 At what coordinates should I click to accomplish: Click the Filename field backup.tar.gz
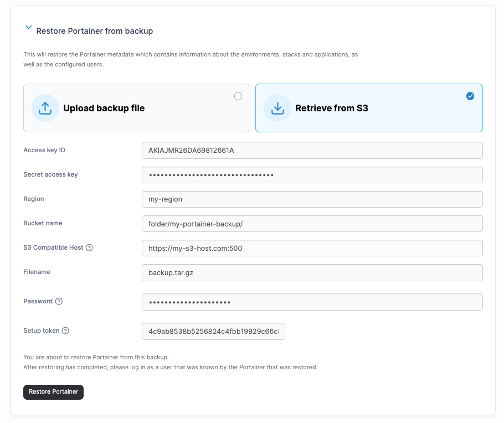point(312,272)
